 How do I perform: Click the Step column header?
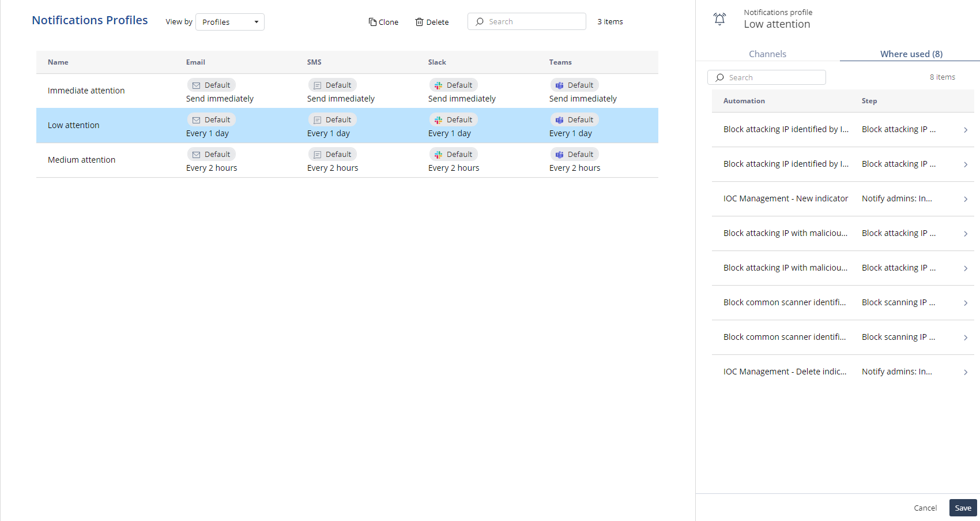point(869,100)
